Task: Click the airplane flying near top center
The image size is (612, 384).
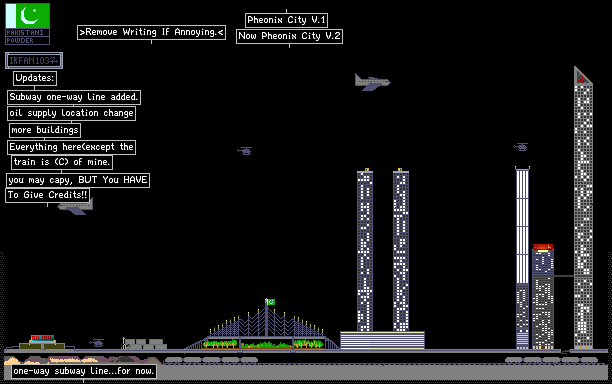Action: [372, 82]
